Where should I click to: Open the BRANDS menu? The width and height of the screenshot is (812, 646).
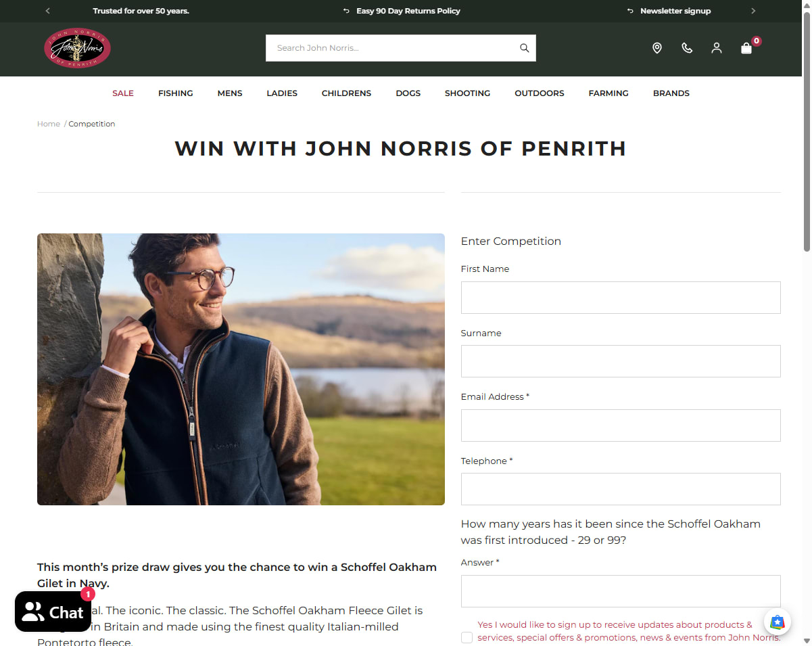671,93
